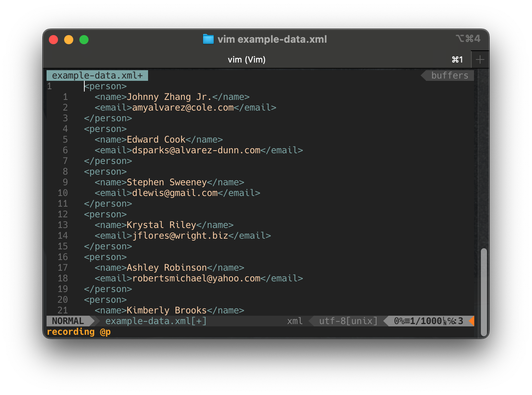Click the NORMAL mode segment in the statusline
This screenshot has width=532, height=395.
point(68,321)
